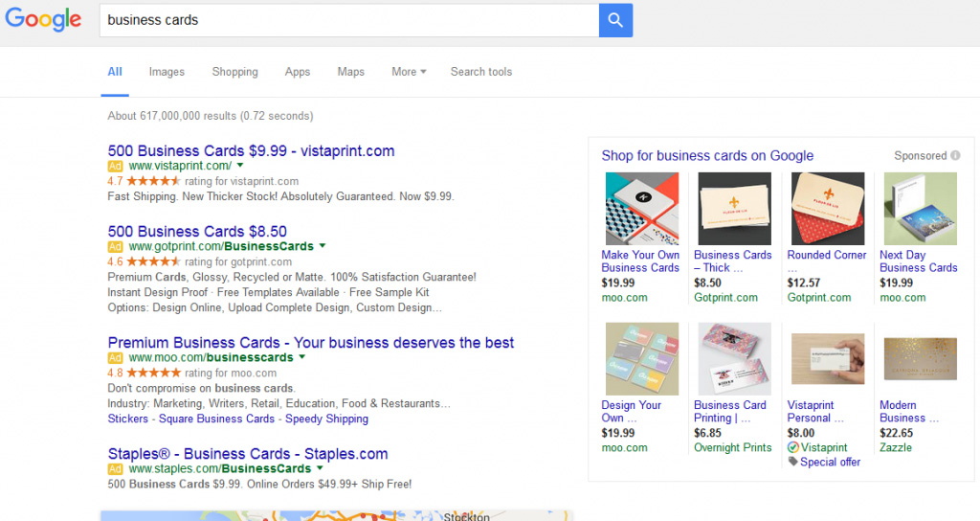980x521 pixels.
Task: Click into the business cards search box
Action: click(349, 20)
